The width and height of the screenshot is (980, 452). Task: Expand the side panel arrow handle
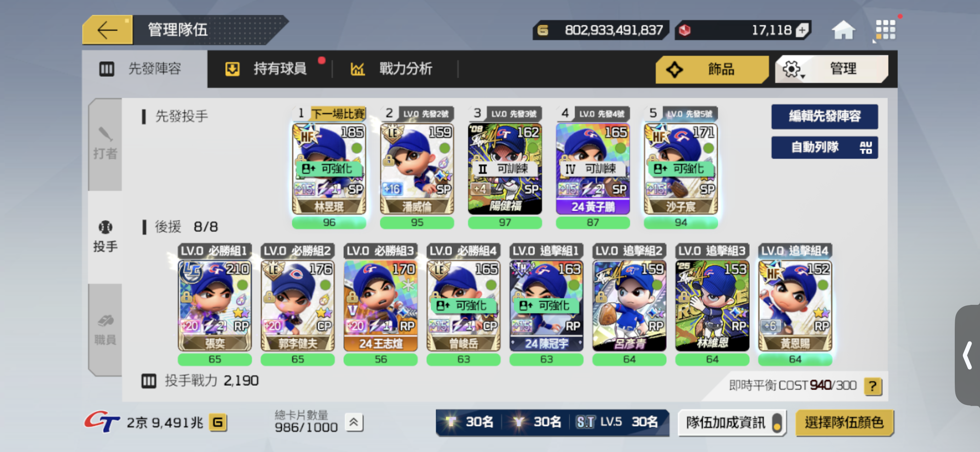pyautogui.click(x=967, y=355)
